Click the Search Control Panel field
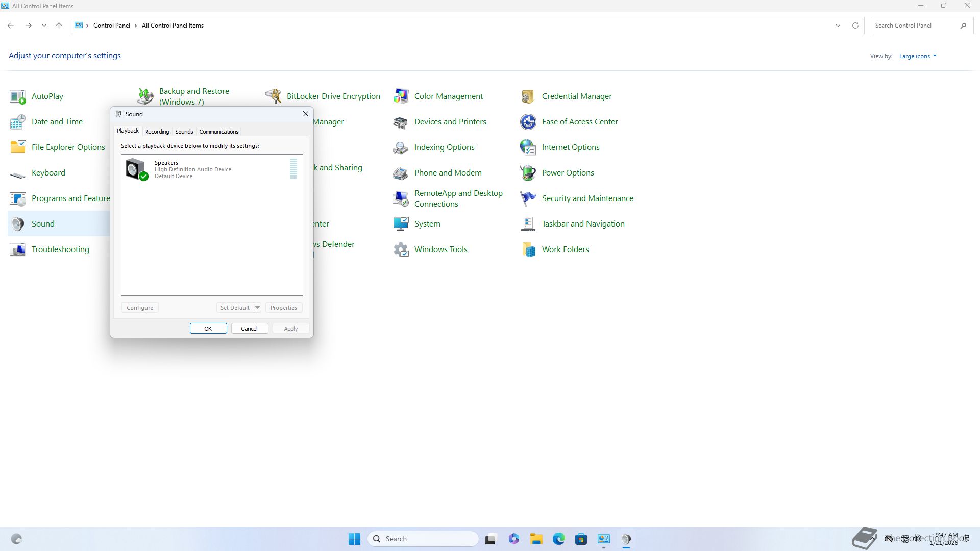The image size is (980, 551). pyautogui.click(x=914, y=26)
